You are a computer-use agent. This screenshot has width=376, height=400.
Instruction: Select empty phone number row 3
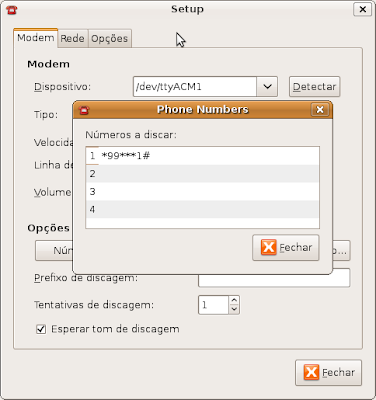(x=202, y=192)
